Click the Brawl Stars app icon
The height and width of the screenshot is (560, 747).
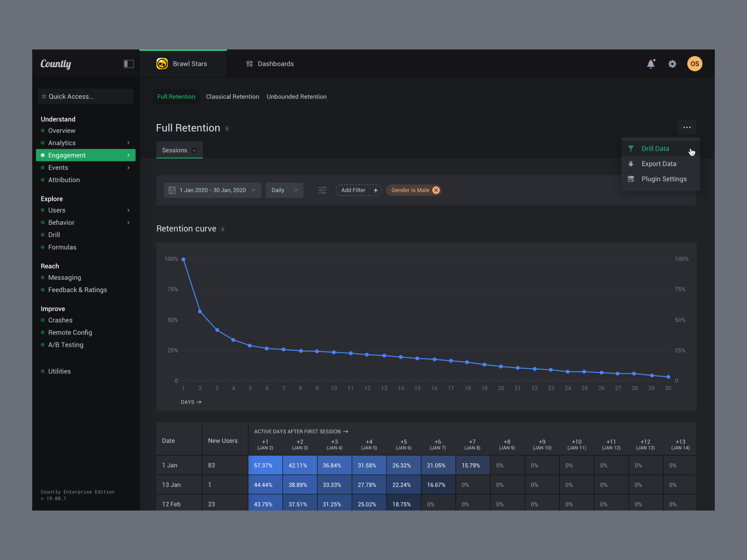click(162, 63)
